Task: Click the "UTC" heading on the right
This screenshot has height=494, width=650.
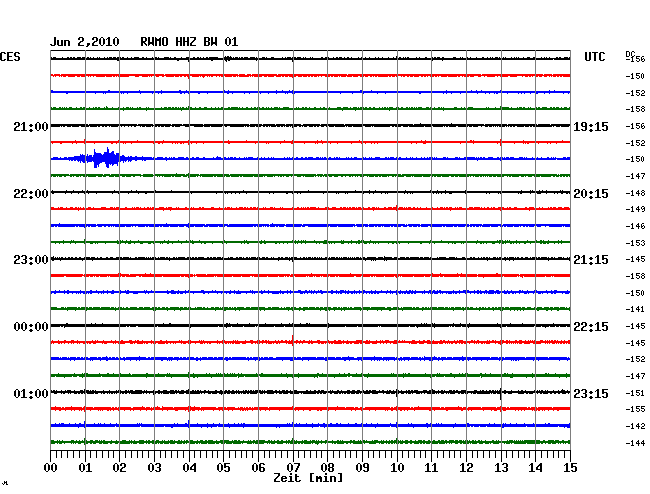Action: [x=594, y=57]
